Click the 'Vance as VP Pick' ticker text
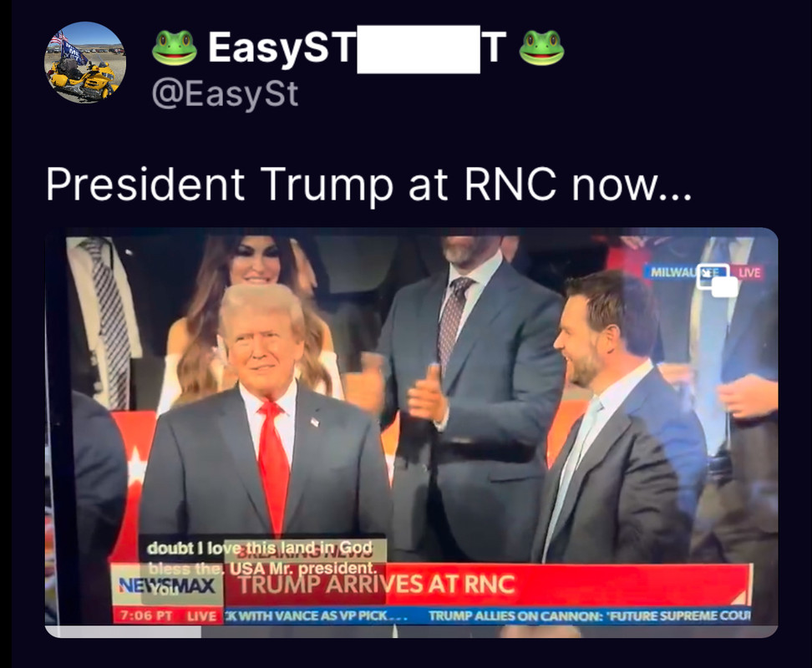Viewport: 812px width, 668px height. pos(316,615)
